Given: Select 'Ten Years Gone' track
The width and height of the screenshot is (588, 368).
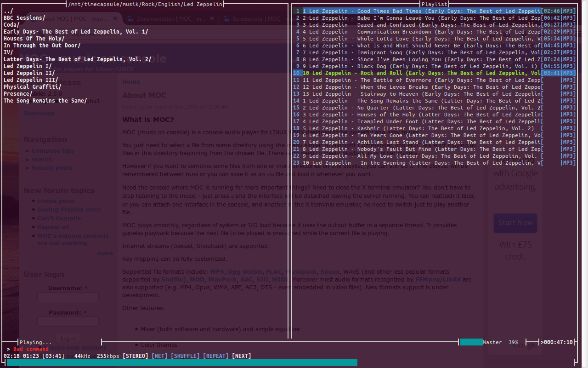Looking at the screenshot, I should (x=434, y=135).
